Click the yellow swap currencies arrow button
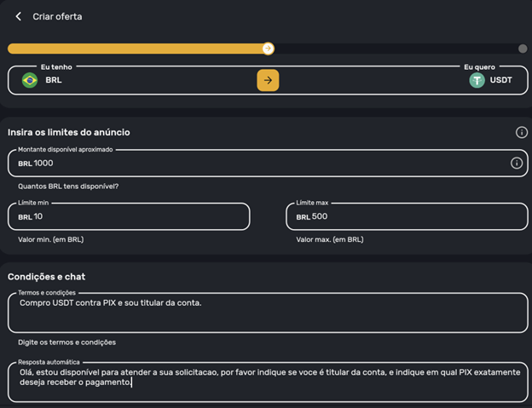532x408 pixels. pyautogui.click(x=268, y=80)
